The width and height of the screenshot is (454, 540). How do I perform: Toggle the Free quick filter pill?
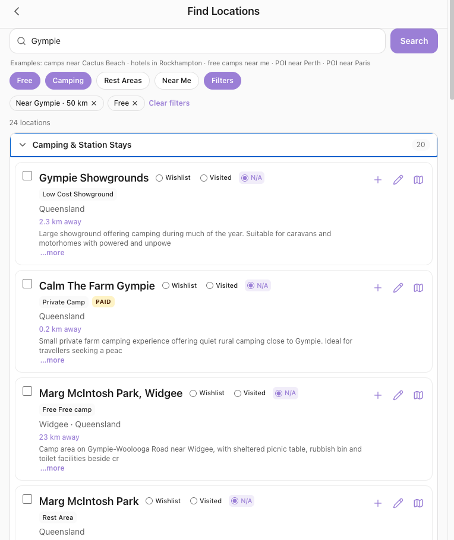point(25,81)
